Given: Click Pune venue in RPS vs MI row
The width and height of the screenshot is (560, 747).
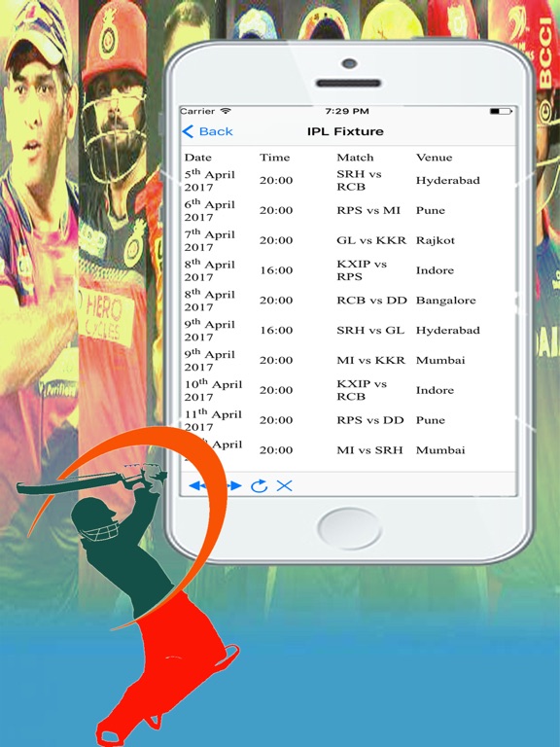Looking at the screenshot, I should 431,210.
